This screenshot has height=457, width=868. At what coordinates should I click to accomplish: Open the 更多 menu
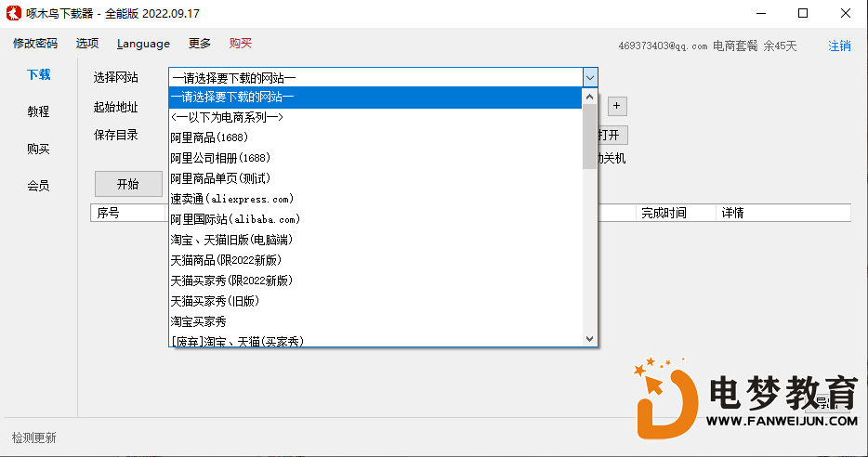(199, 43)
